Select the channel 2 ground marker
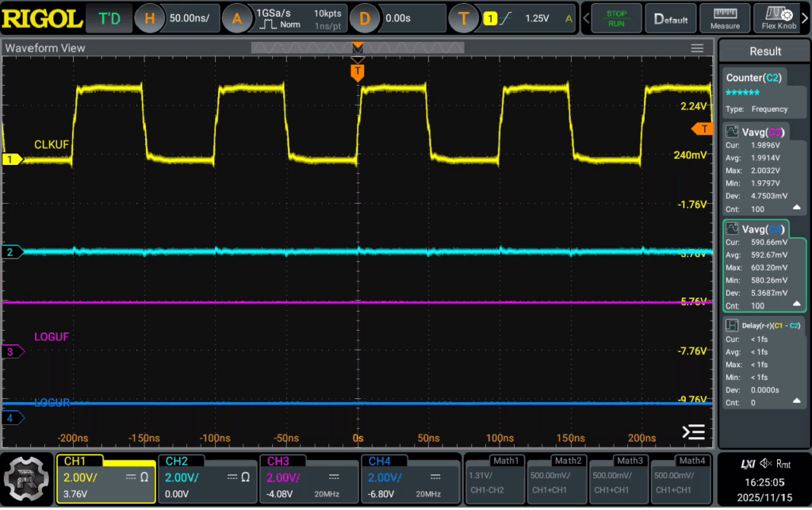 [13, 252]
